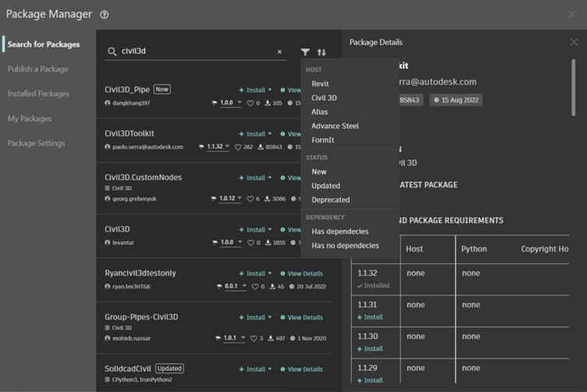View Details of SolidcadCivil
The height and width of the screenshot is (392, 587).
click(301, 369)
